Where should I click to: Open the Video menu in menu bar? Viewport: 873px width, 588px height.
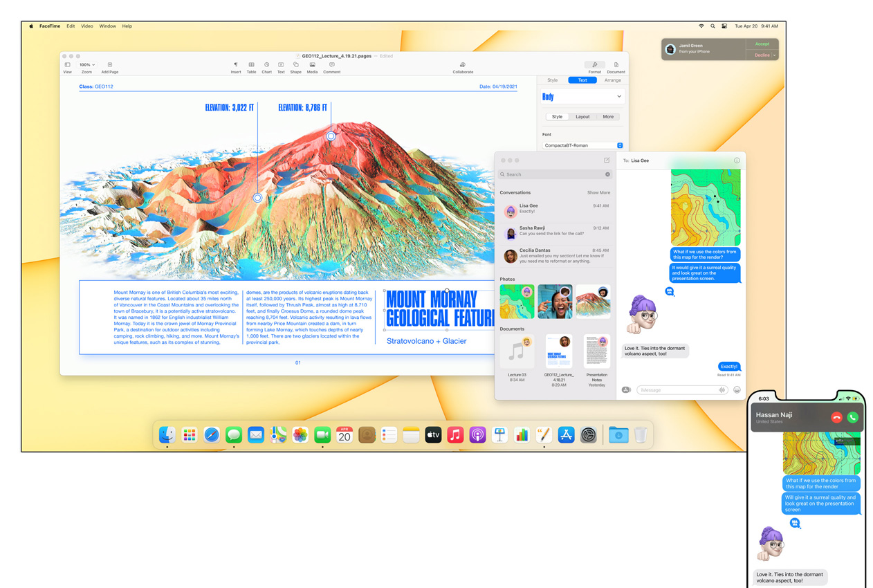[x=87, y=26]
